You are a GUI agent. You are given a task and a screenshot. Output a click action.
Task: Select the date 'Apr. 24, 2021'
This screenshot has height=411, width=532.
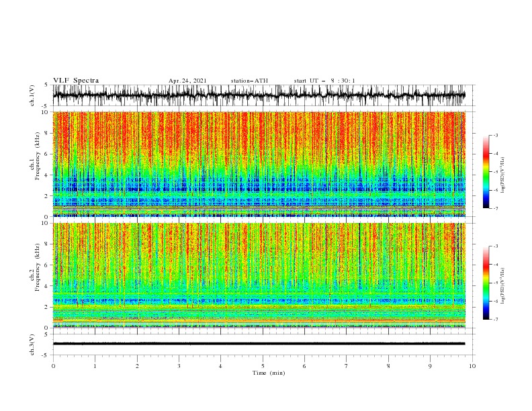coord(187,81)
